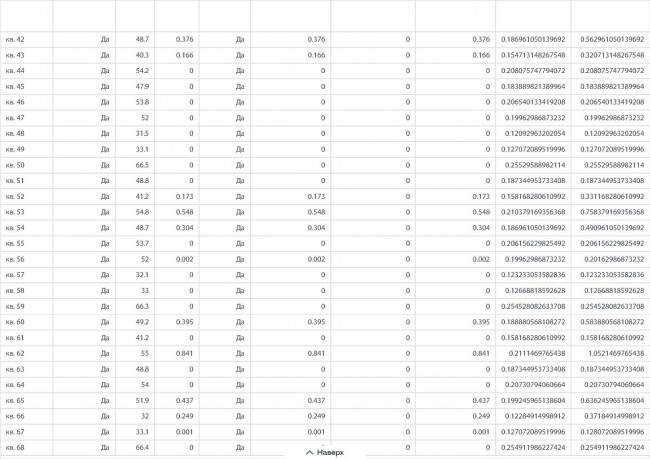The image size is (650, 459).
Task: Click the cell 0.758379169356368
Action: click(x=612, y=212)
